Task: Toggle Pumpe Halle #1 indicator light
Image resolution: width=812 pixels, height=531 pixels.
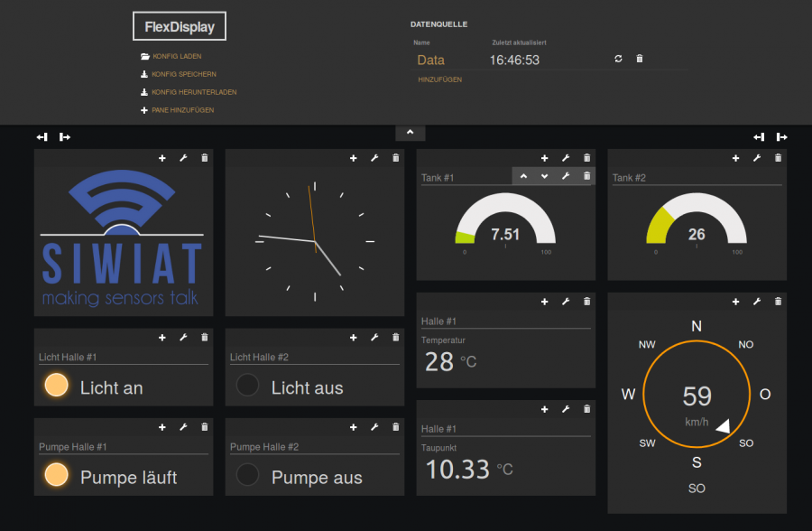Action: 57,475
